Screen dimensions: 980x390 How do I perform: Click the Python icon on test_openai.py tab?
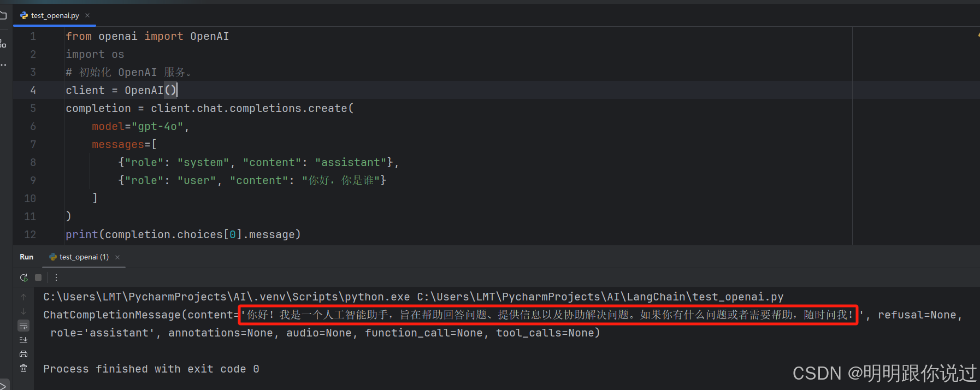point(24,15)
